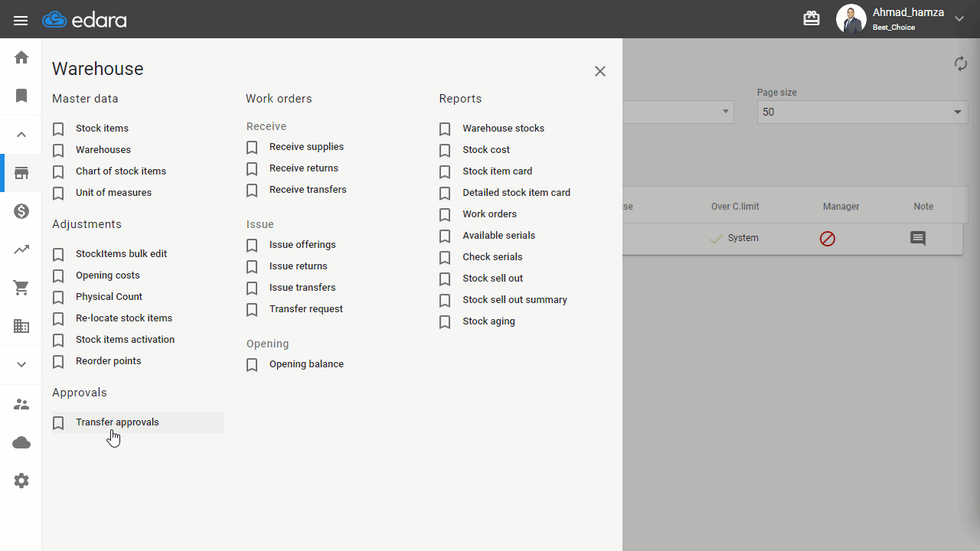Bookmark the Physical Count entry

click(58, 298)
